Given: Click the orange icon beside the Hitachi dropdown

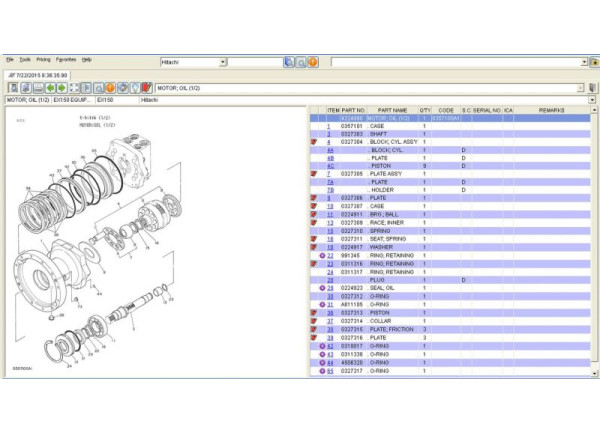Looking at the screenshot, I should pos(313,62).
